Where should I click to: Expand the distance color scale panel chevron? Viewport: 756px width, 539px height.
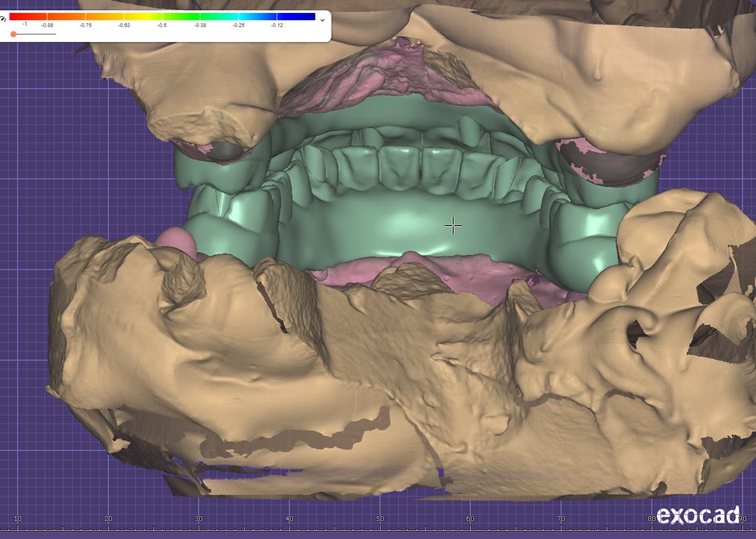[x=322, y=20]
